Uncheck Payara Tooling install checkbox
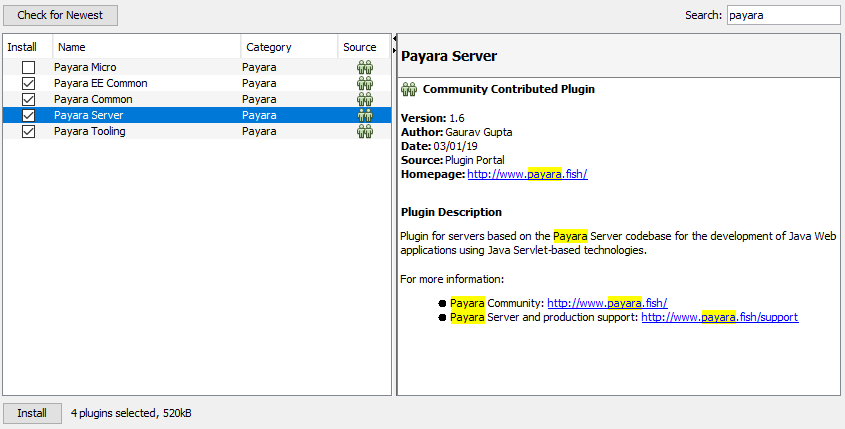Image resolution: width=845 pixels, height=429 pixels. [29, 131]
